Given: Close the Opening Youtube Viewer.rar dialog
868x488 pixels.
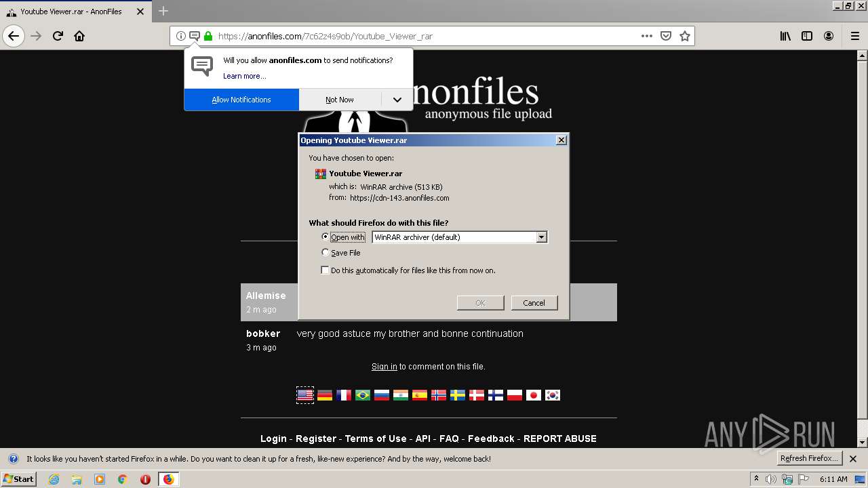Looking at the screenshot, I should pos(561,140).
